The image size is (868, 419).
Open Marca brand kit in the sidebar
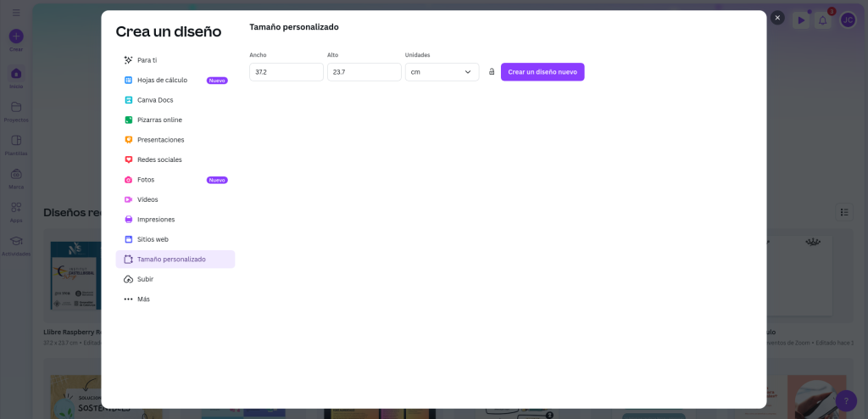click(x=16, y=178)
